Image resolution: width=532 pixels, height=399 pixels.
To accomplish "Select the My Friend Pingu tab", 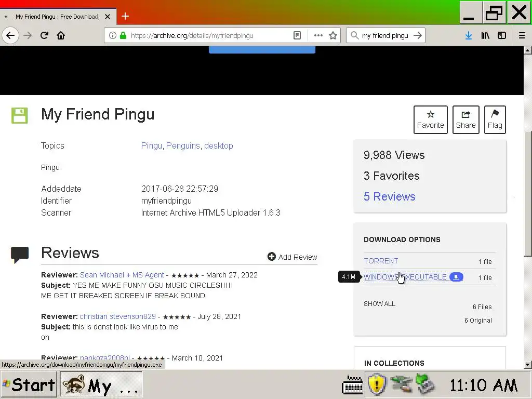I will click(57, 16).
